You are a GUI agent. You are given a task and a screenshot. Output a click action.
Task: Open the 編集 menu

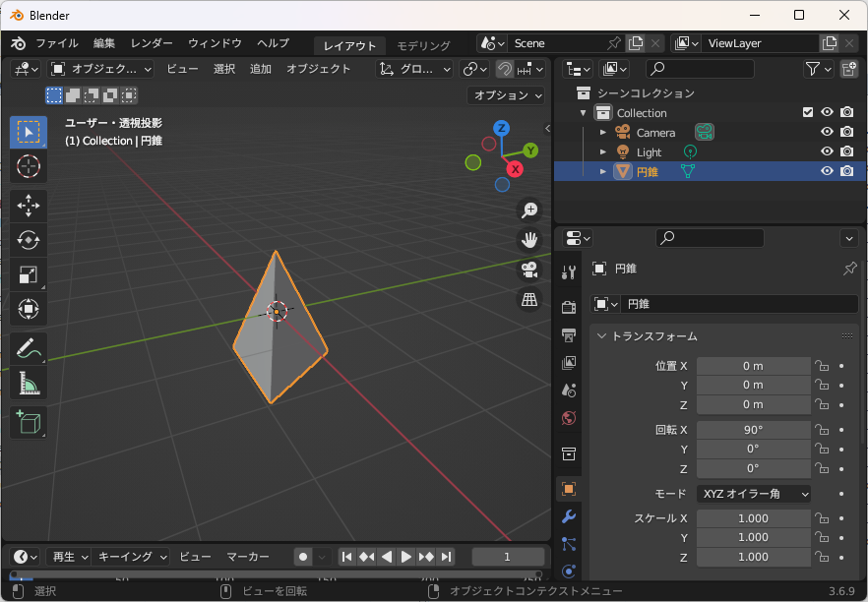point(104,43)
